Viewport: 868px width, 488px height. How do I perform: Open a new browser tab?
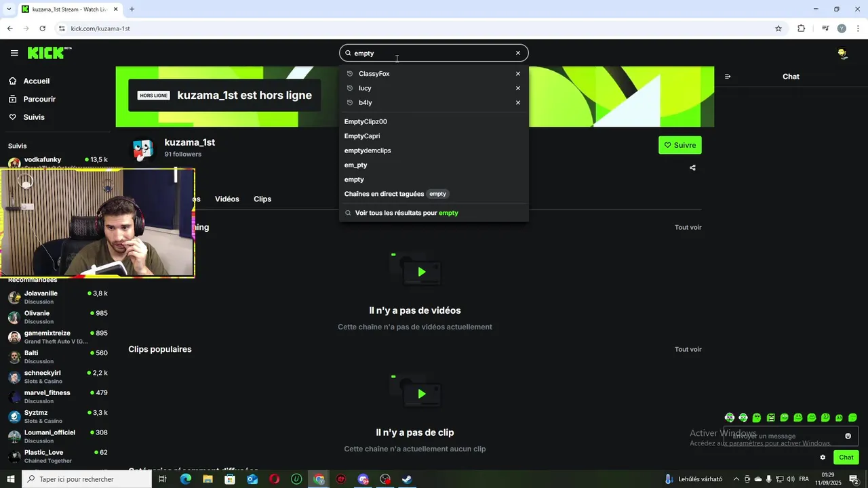tap(132, 9)
